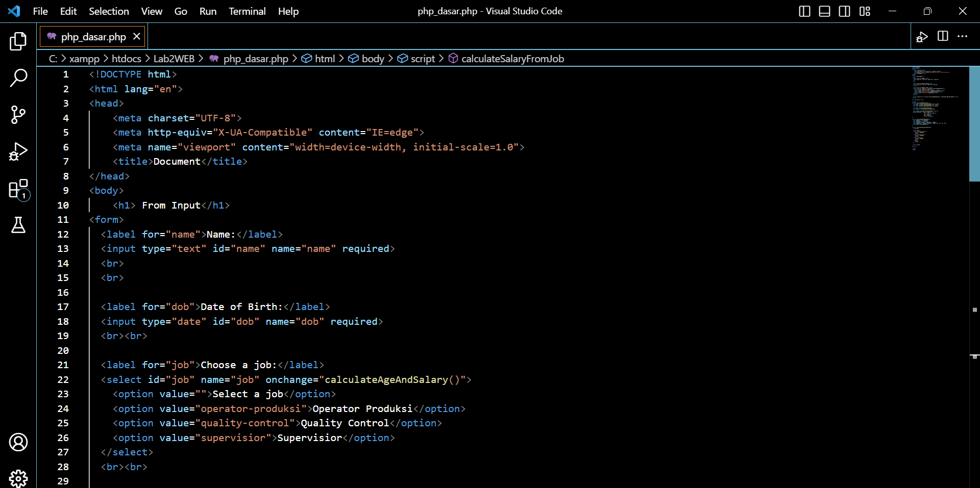Open the Run and Debug view

18,151
